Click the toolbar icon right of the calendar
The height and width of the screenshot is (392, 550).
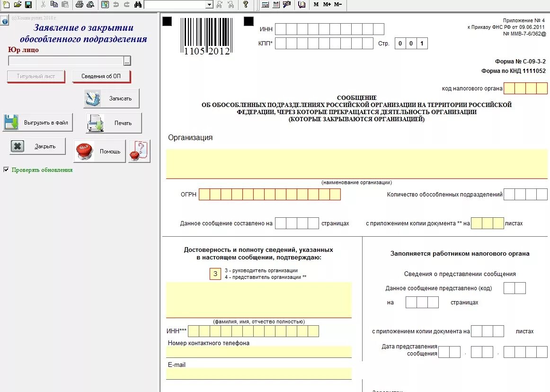pos(287,5)
